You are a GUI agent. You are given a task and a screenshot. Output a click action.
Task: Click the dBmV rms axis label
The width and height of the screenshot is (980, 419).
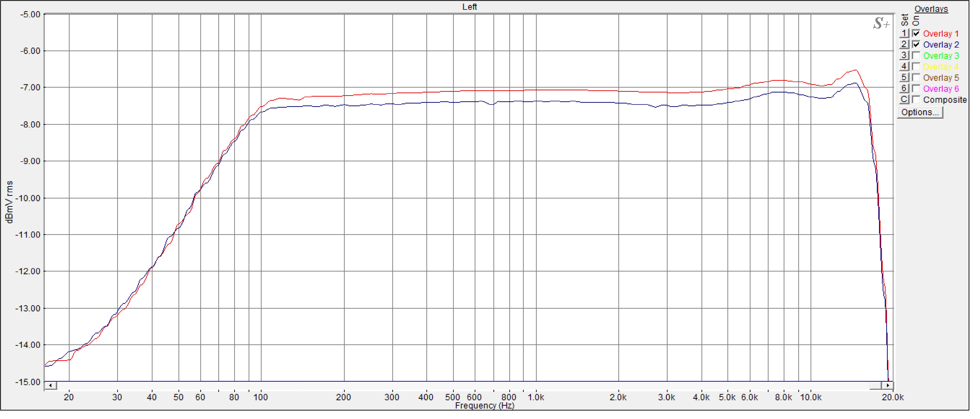coord(9,202)
